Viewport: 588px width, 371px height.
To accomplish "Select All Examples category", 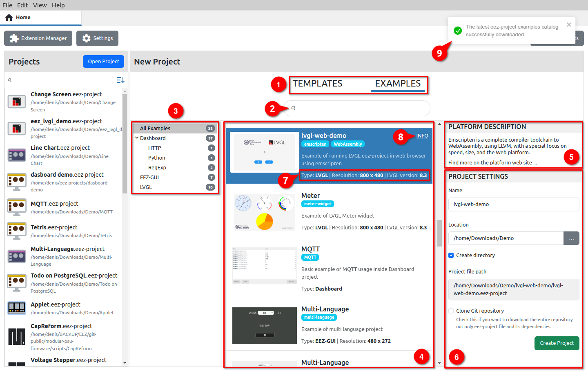I will point(175,128).
